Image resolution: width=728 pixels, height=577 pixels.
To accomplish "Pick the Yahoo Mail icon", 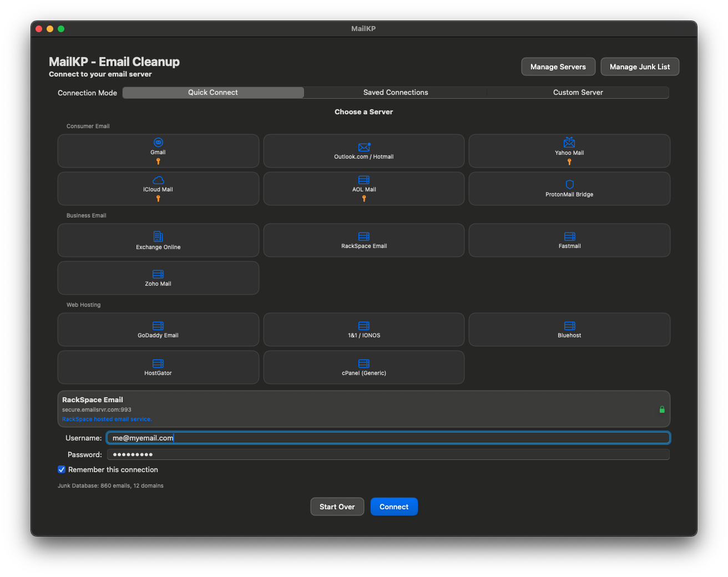I will coord(569,143).
